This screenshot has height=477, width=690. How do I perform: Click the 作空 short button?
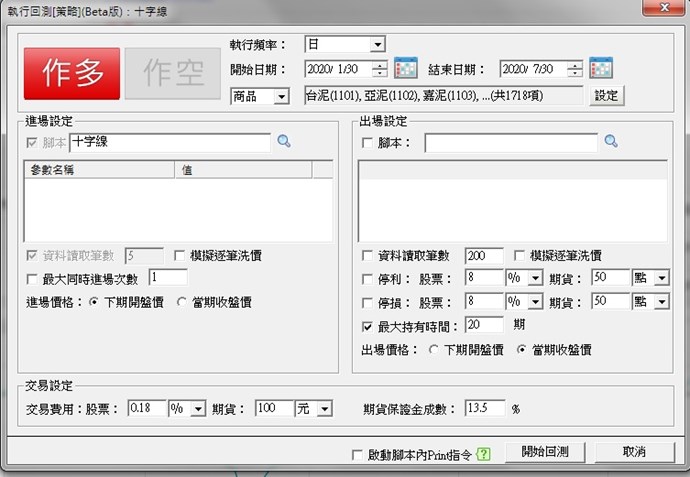pyautogui.click(x=174, y=73)
